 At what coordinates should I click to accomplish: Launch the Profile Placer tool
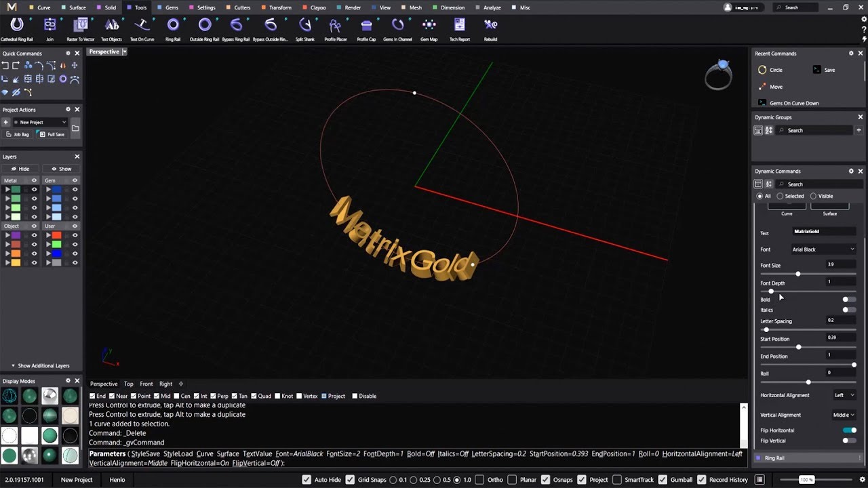[336, 28]
